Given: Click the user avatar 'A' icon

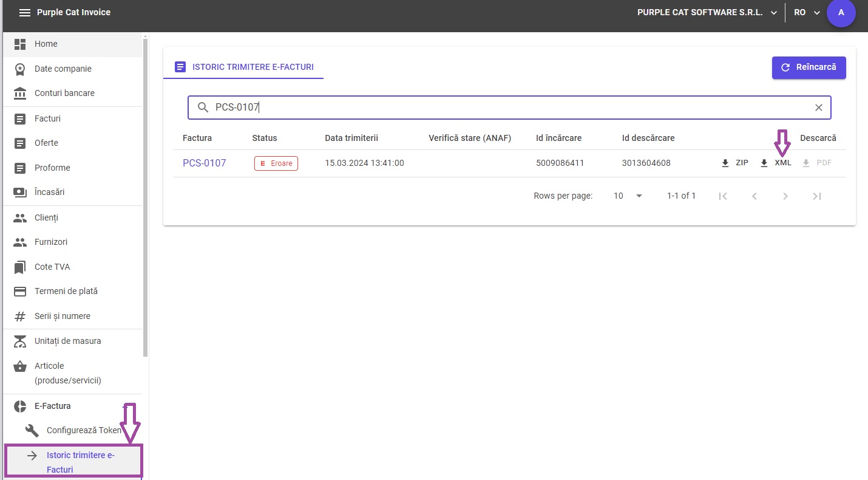Looking at the screenshot, I should (841, 13).
